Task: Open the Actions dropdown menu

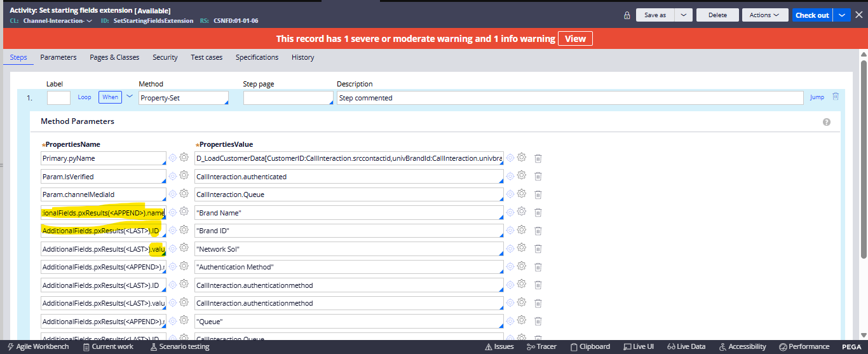Action: [764, 15]
